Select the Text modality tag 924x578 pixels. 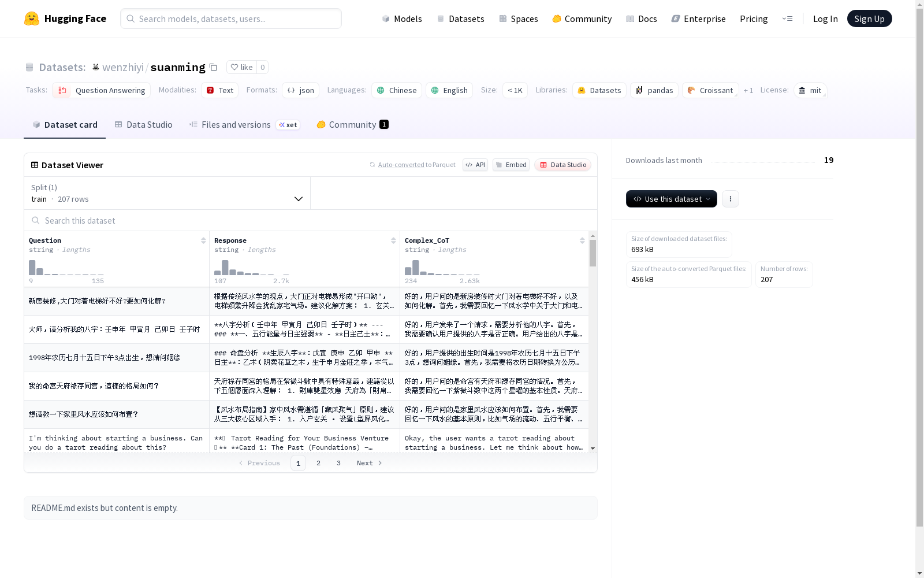pos(220,90)
